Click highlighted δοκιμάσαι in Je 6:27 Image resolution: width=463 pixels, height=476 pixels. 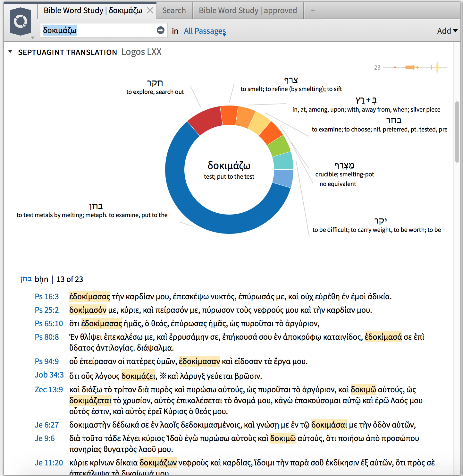[329, 425]
